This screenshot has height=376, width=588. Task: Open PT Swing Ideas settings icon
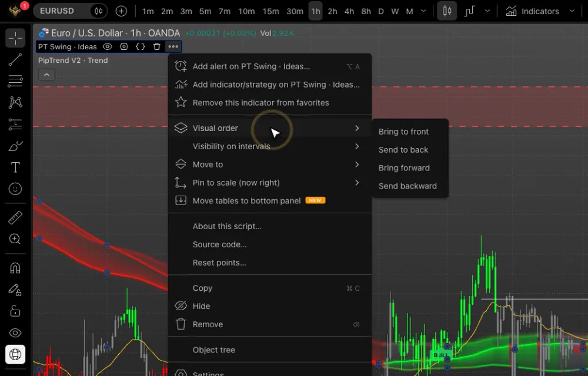123,46
